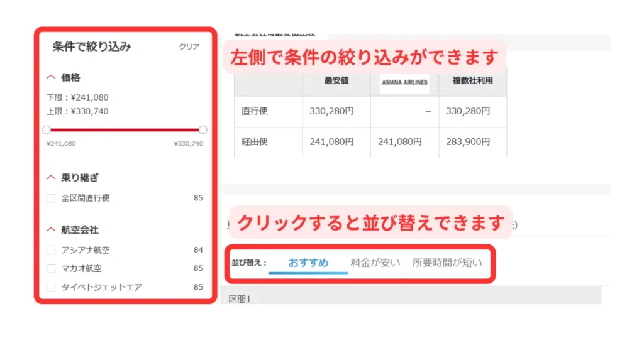Select the タイベトジェットエア checkbox
644x338 pixels.
[x=51, y=288]
